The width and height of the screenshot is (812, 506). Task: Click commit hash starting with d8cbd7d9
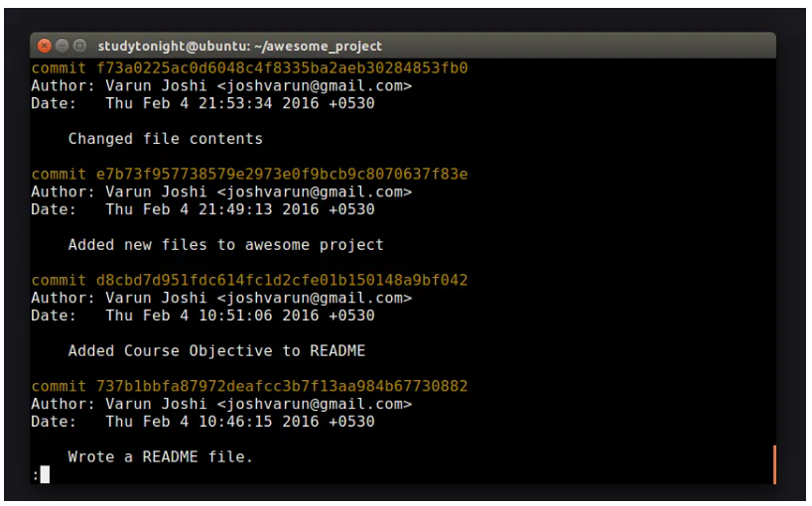[x=281, y=281]
